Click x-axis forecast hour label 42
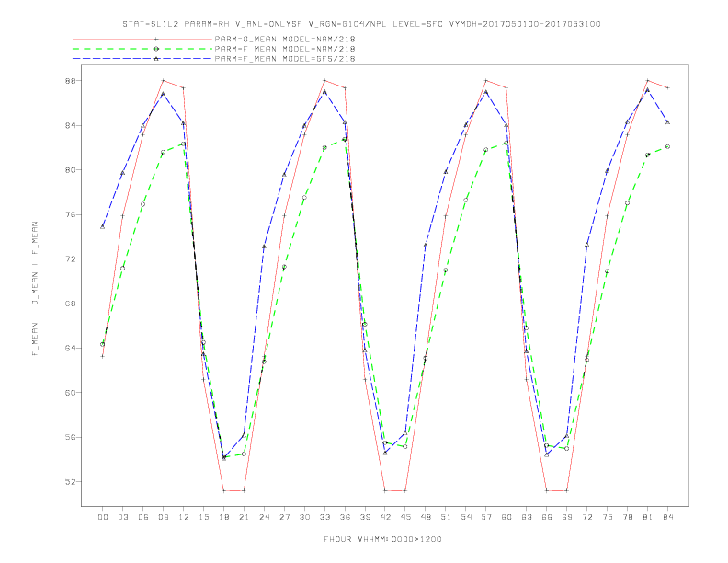The height and width of the screenshot is (563, 728). click(385, 517)
